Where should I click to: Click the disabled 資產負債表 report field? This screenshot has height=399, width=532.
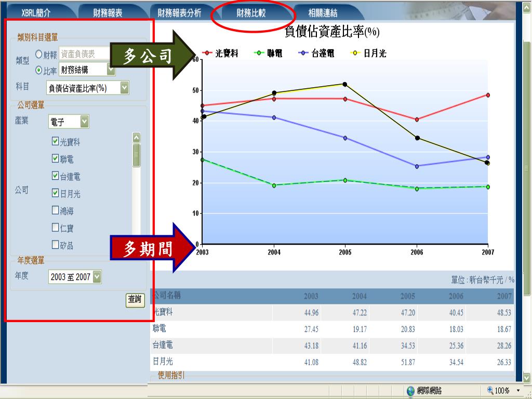coord(85,54)
